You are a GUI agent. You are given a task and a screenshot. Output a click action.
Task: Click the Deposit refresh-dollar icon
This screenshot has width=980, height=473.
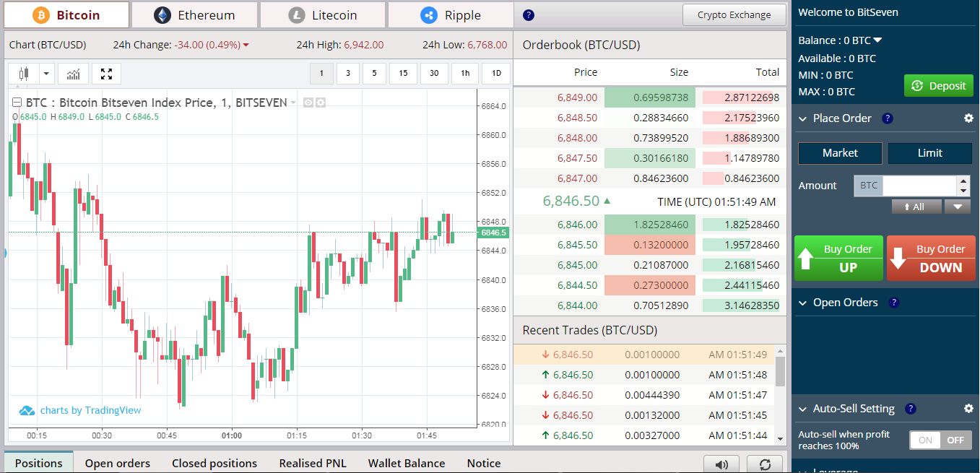[917, 86]
